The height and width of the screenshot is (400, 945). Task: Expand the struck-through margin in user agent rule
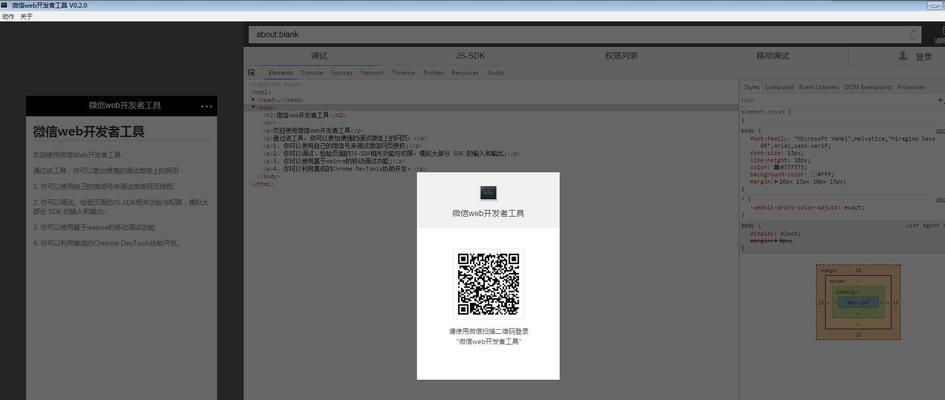(776, 240)
